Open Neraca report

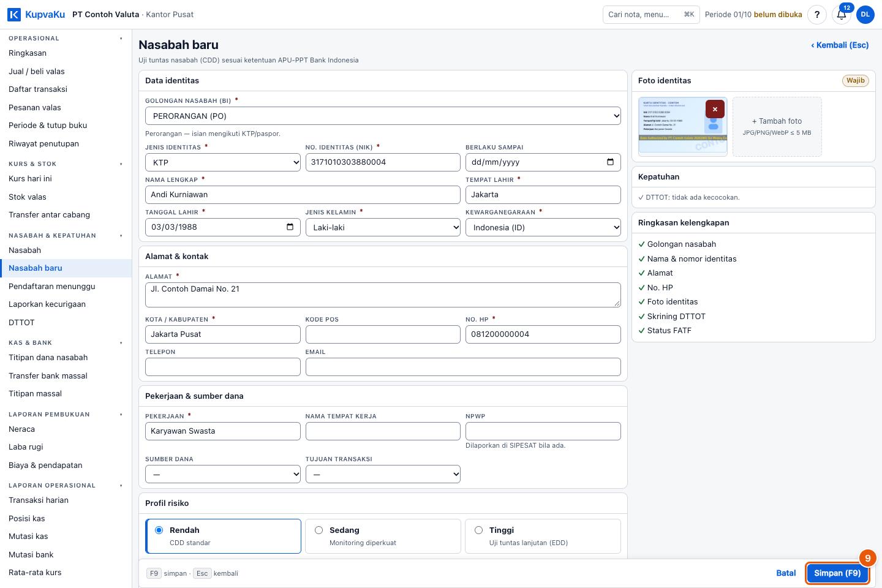66,429
